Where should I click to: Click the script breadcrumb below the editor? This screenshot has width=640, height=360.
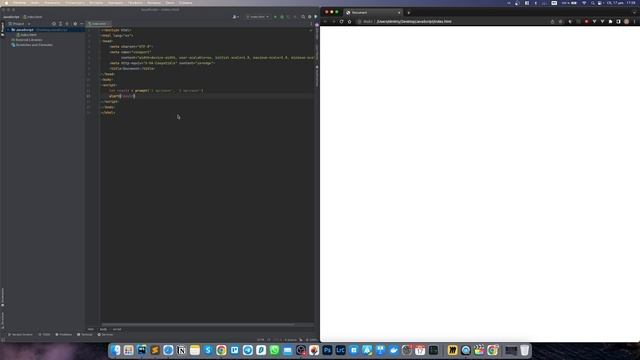point(117,329)
